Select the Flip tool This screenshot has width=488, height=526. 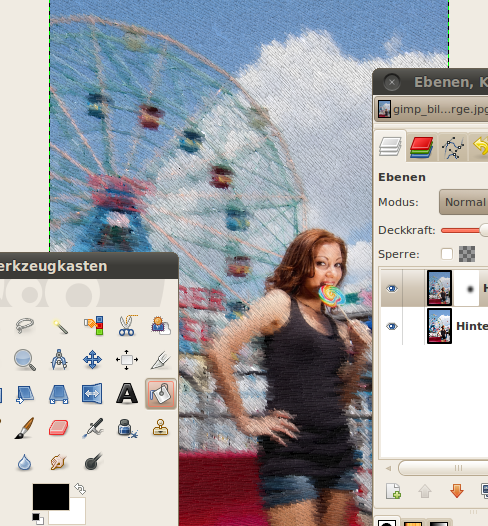(93, 393)
